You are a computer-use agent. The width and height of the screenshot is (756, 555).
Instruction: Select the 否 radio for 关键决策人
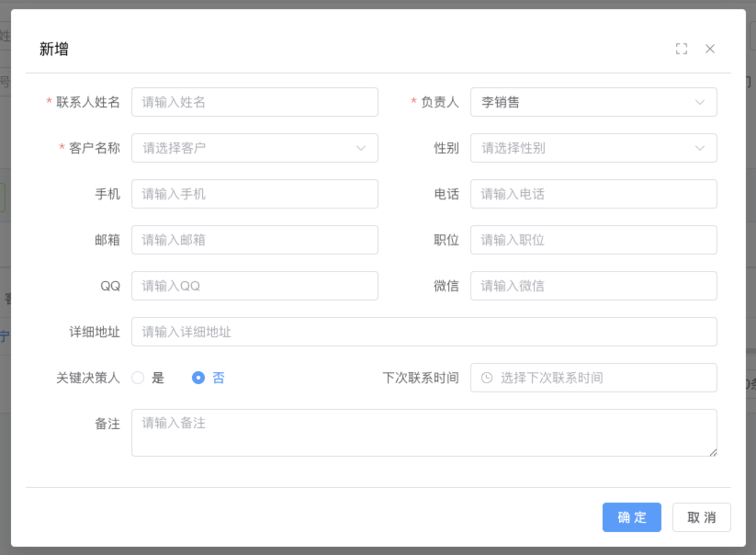198,378
